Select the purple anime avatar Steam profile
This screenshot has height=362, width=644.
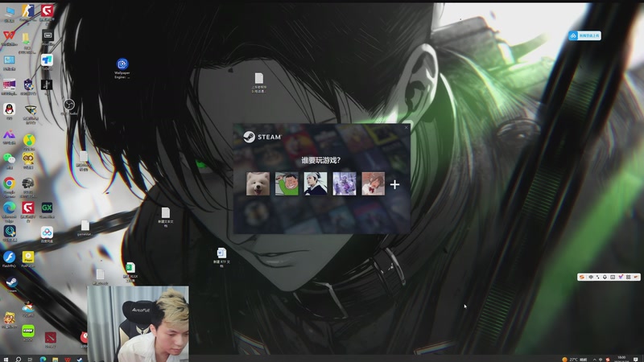coord(345,183)
